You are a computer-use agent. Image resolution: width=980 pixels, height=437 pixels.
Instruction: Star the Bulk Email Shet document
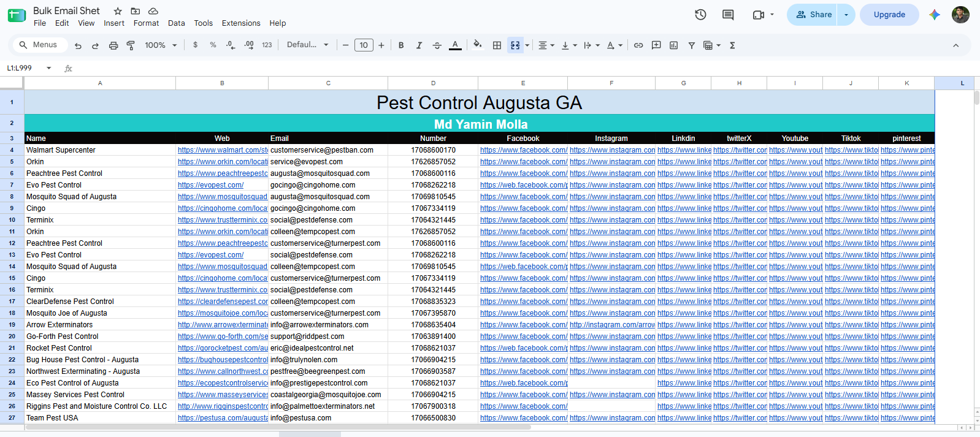[x=118, y=11]
